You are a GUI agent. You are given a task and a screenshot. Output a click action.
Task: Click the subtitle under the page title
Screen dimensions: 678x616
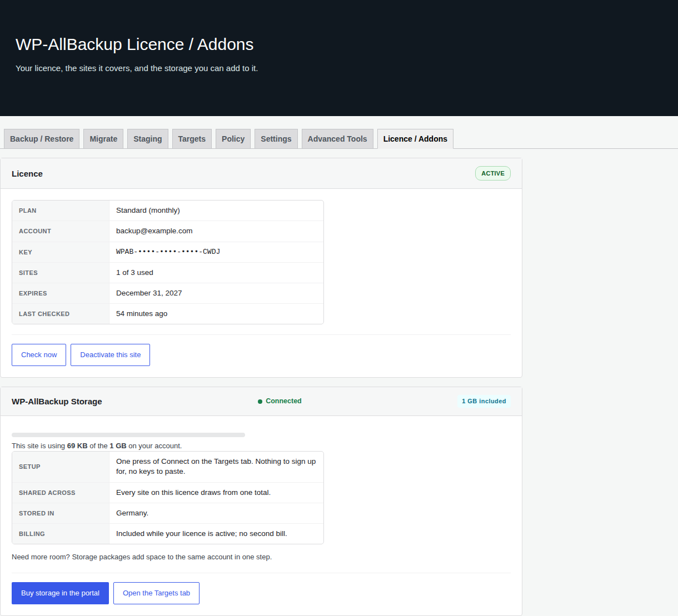pyautogui.click(x=137, y=68)
